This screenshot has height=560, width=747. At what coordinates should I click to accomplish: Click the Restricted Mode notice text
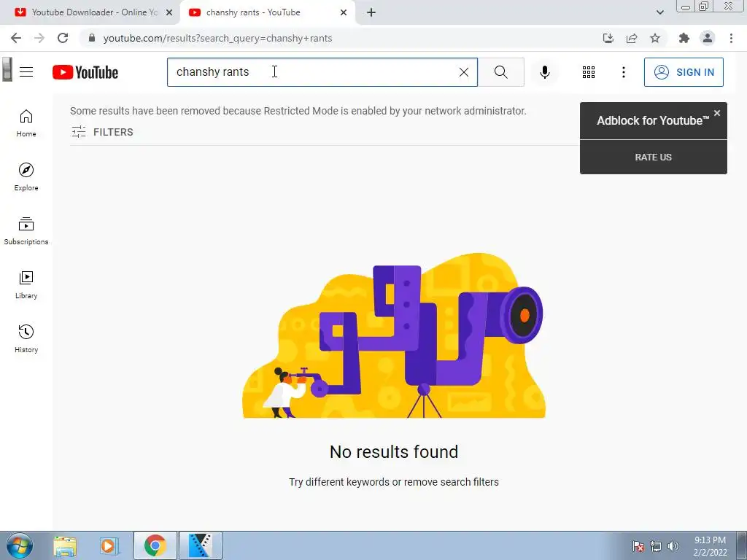pos(298,111)
